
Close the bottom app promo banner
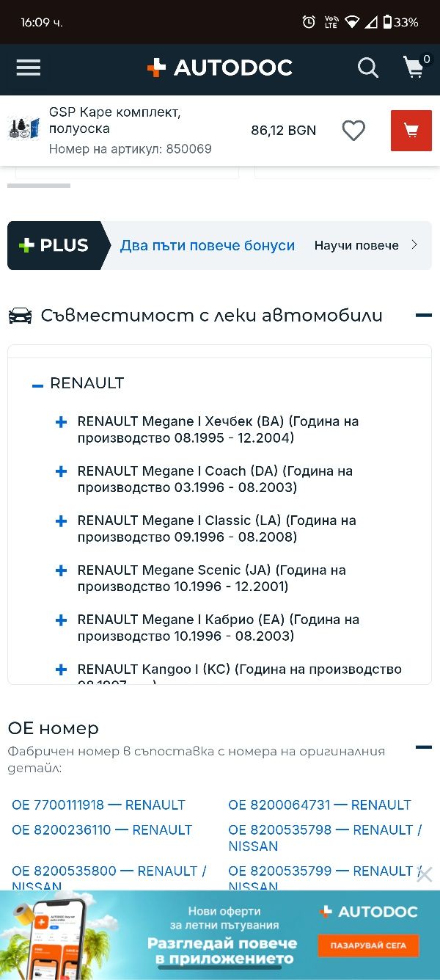(424, 874)
